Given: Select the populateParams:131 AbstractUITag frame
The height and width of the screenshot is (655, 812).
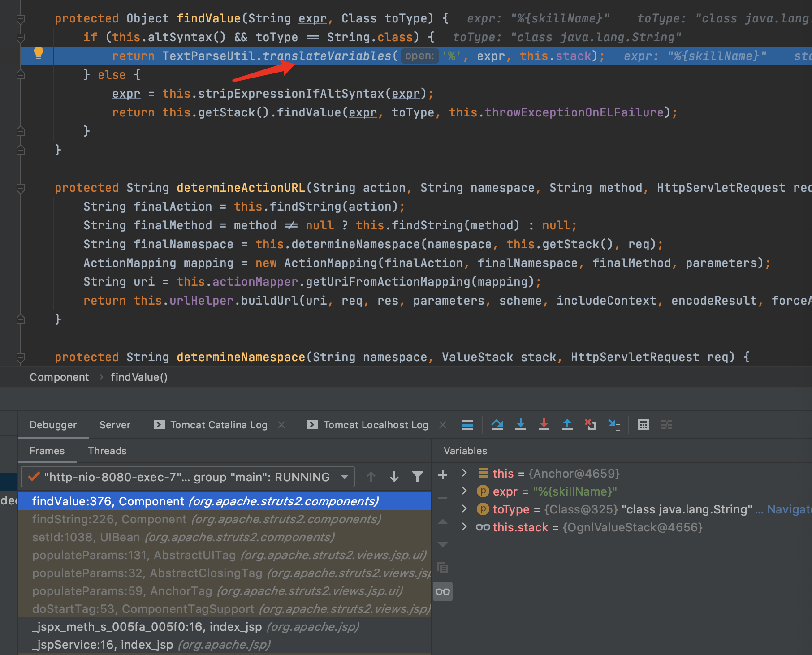Looking at the screenshot, I should point(225,555).
